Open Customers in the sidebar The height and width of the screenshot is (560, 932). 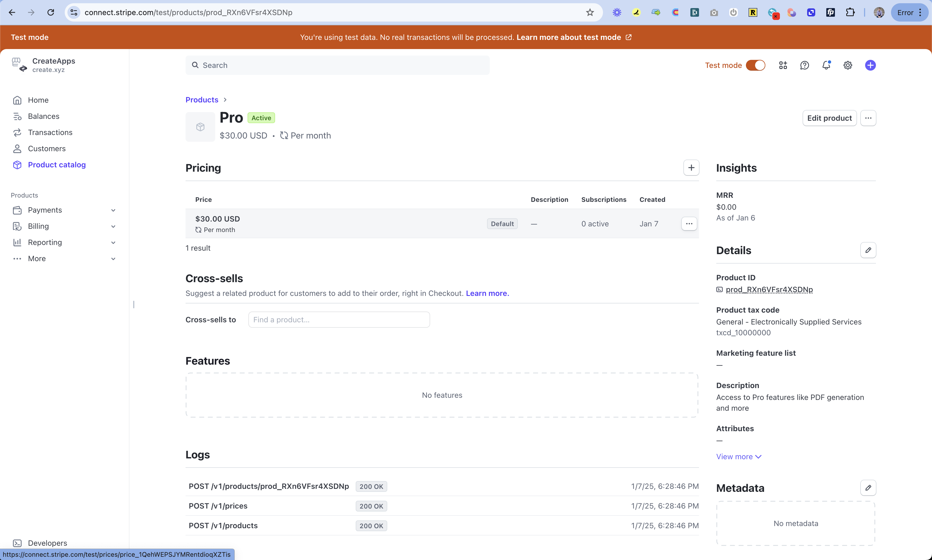point(46,149)
